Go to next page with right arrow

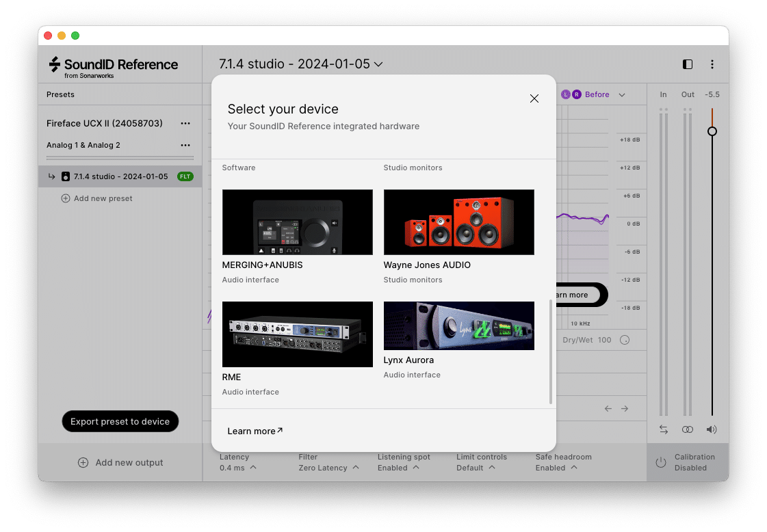tap(625, 408)
